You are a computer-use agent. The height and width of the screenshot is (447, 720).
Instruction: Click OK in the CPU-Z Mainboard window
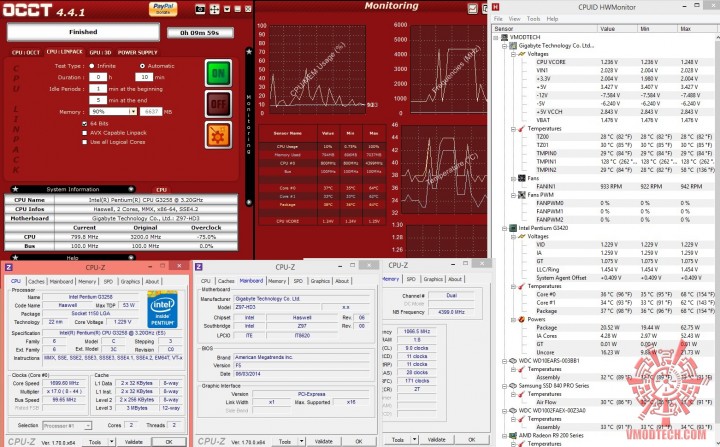pyautogui.click(x=359, y=441)
